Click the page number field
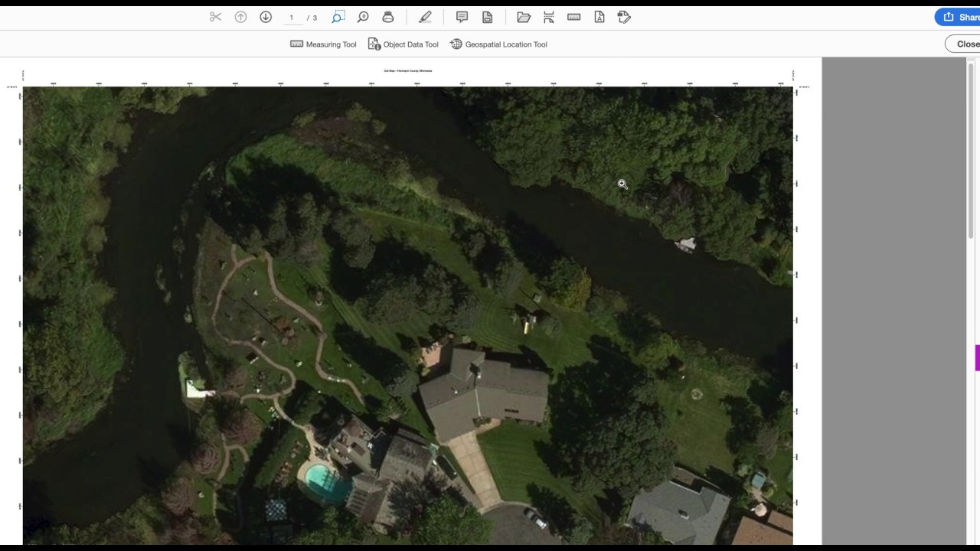 click(x=291, y=18)
